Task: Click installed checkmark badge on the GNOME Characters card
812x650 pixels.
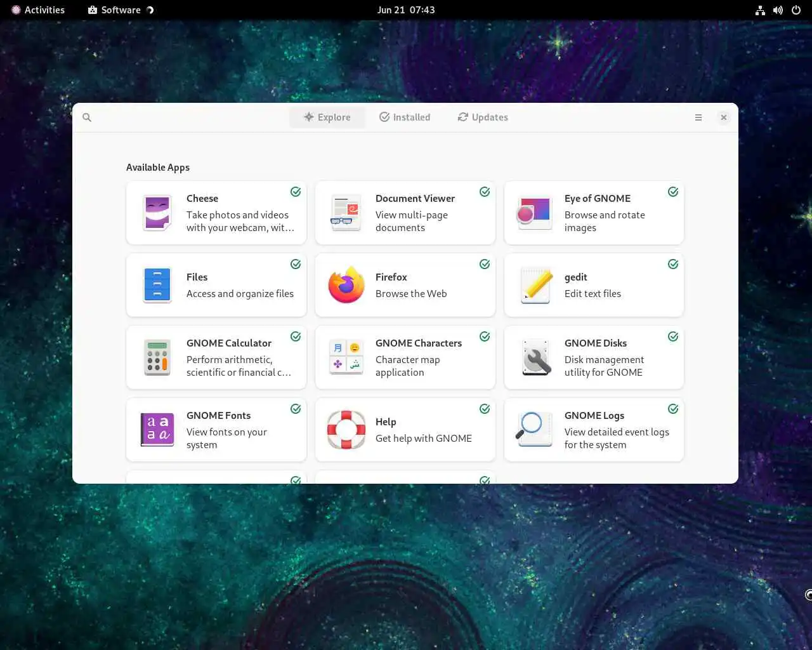Action: [485, 336]
